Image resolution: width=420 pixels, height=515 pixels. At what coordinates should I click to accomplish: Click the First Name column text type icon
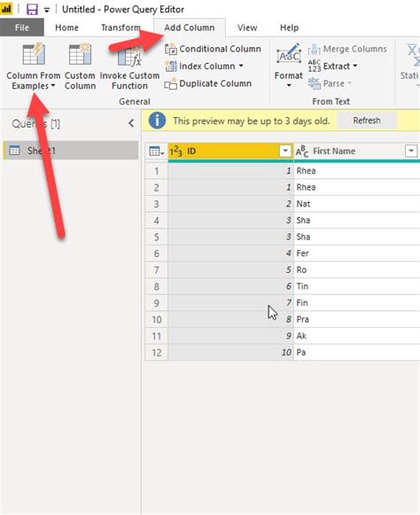pyautogui.click(x=302, y=152)
